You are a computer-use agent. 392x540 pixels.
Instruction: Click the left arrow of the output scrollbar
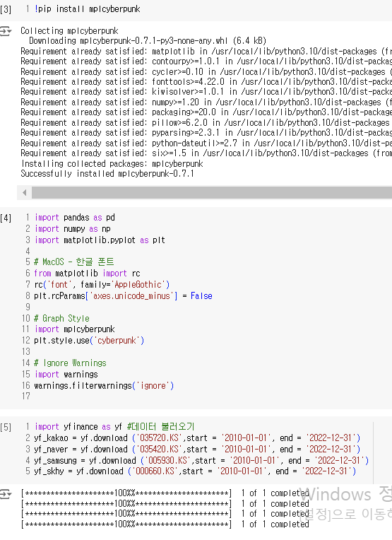pos(25,192)
